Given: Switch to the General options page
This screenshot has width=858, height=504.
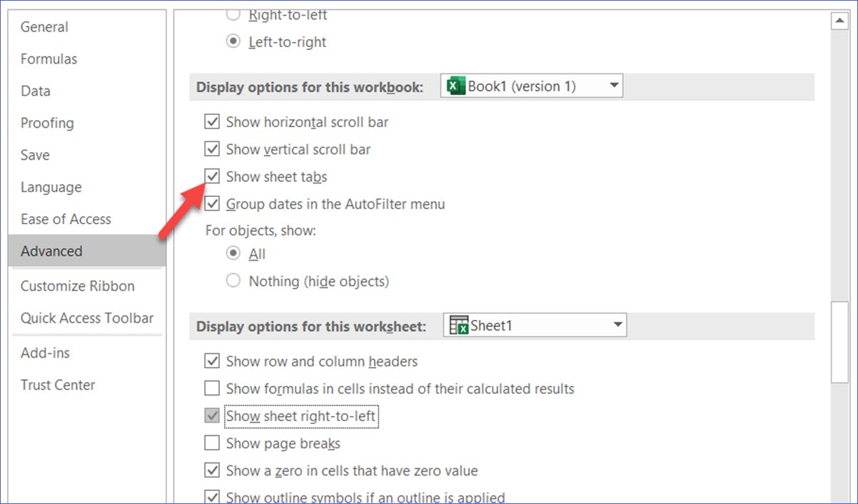Looking at the screenshot, I should point(44,26).
